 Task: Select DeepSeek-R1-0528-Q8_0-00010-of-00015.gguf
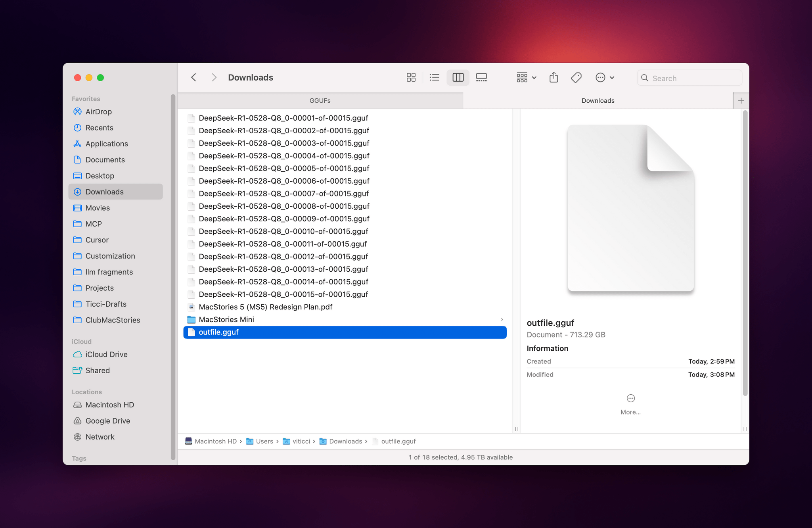click(345, 231)
